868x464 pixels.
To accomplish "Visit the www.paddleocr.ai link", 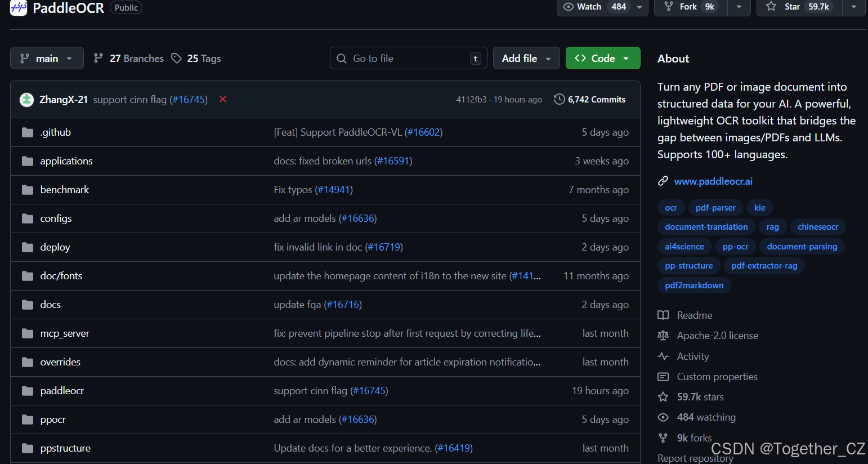I will 713,181.
